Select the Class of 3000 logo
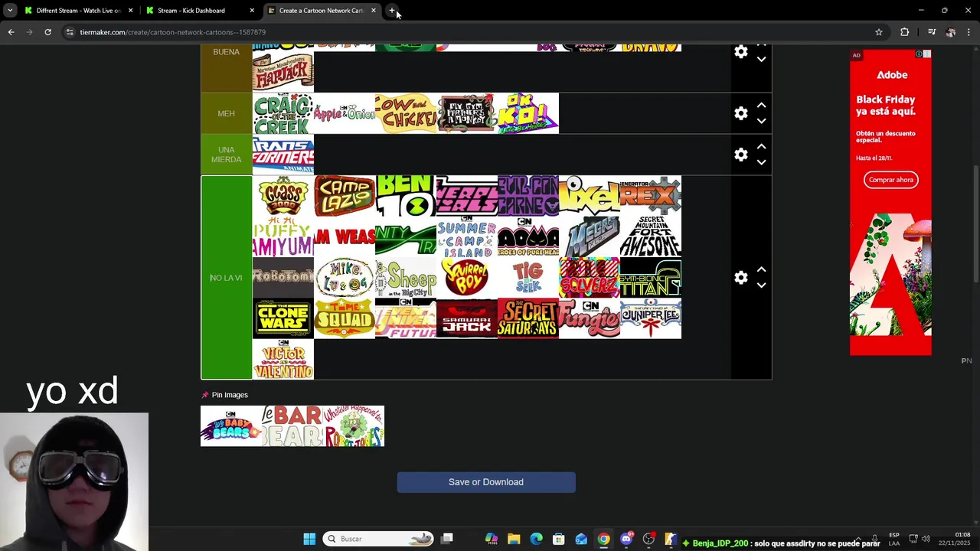Screen dimensions: 980x551 [x=283, y=196]
